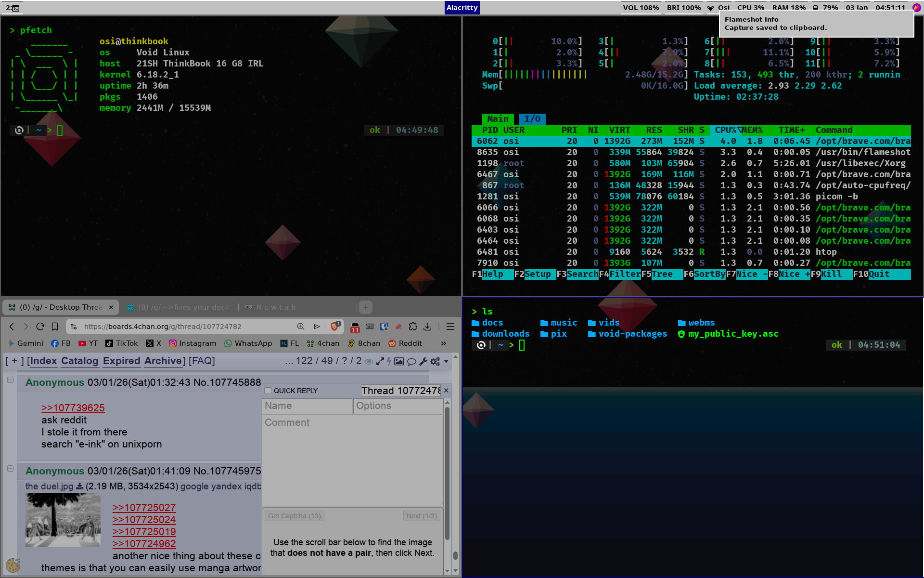This screenshot has width=924, height=578.
Task: Click the Catalog board link
Action: 79,361
